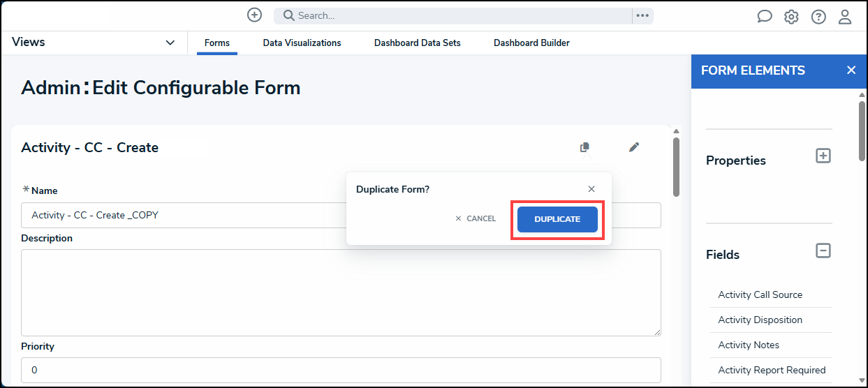This screenshot has height=388, width=868.
Task: Dismiss the Duplicate Form popup
Action: pos(591,189)
